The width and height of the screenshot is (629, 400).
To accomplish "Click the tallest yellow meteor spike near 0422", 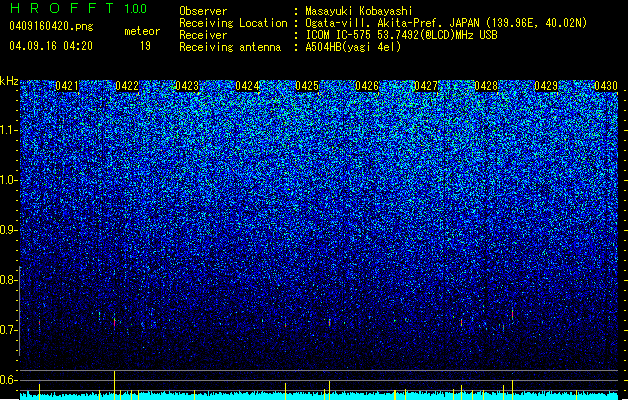I will tap(114, 385).
